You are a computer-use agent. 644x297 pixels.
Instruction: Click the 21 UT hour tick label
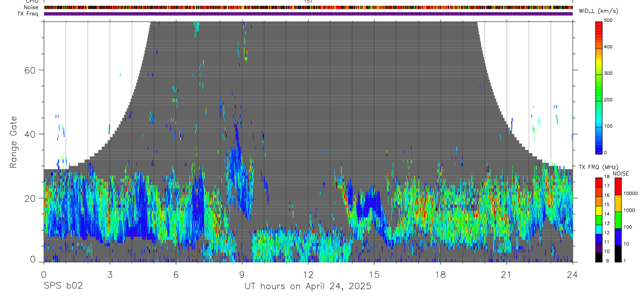point(507,274)
